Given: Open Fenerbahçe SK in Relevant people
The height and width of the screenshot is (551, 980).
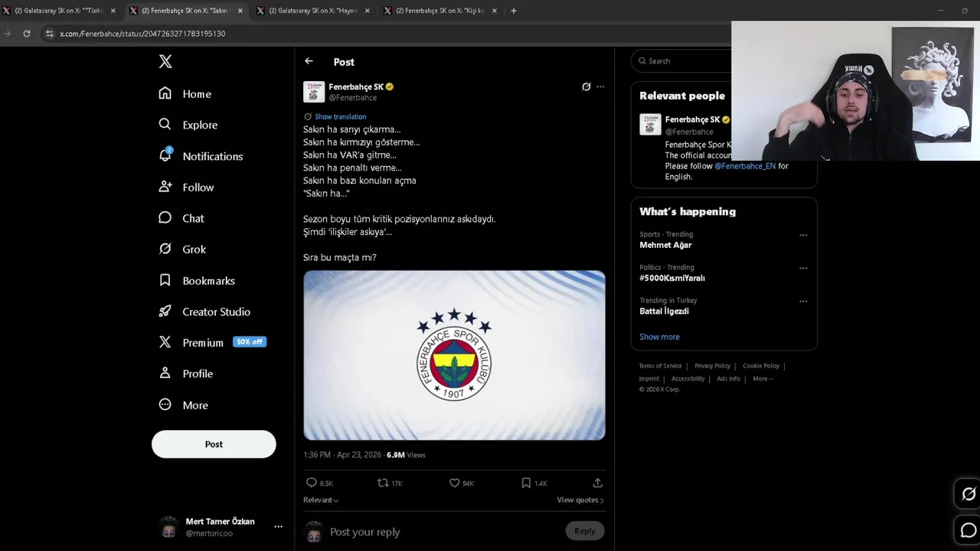Looking at the screenshot, I should (692, 119).
